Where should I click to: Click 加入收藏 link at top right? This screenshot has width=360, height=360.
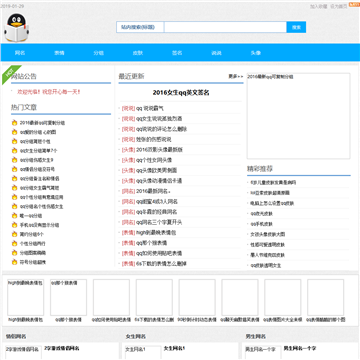[319, 6]
